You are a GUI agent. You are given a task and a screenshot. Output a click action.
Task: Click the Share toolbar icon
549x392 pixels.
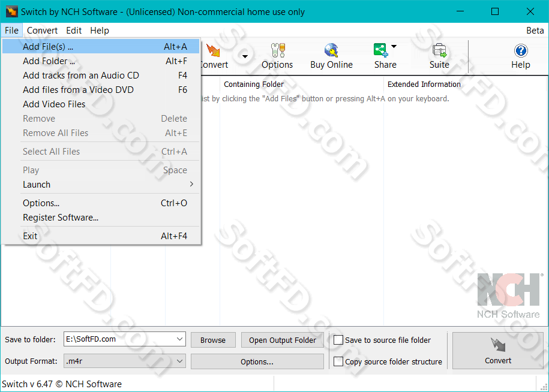(380, 51)
